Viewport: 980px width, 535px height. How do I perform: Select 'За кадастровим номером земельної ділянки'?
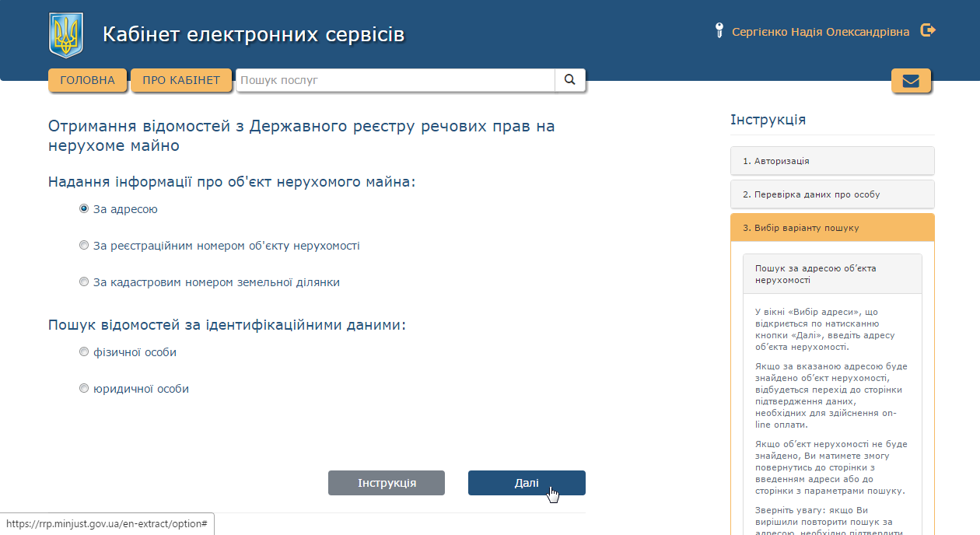point(83,281)
